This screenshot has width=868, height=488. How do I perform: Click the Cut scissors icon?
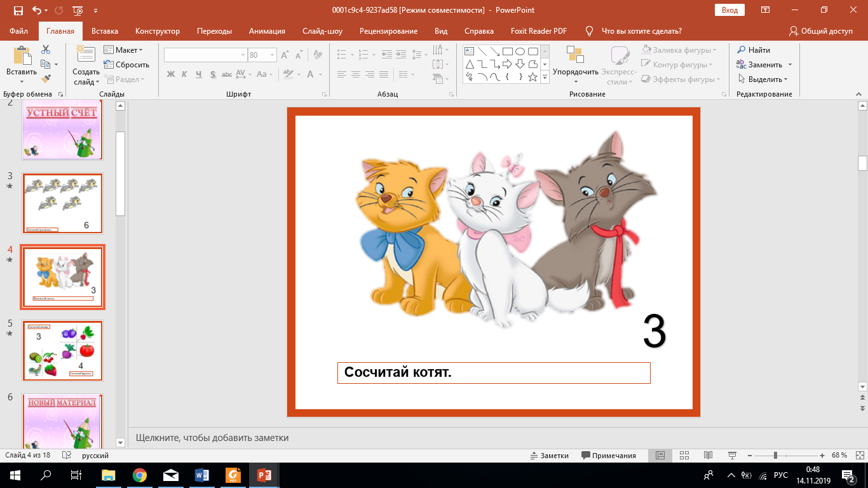coord(46,50)
